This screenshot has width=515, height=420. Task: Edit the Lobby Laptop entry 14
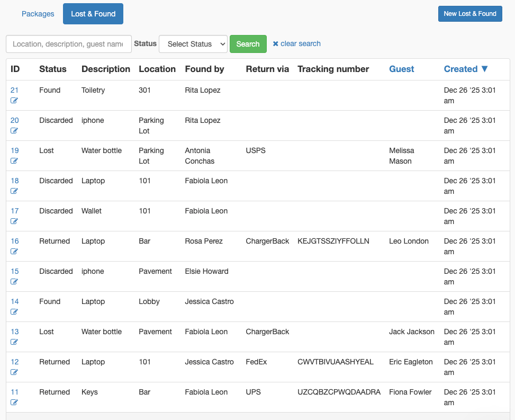[14, 311]
